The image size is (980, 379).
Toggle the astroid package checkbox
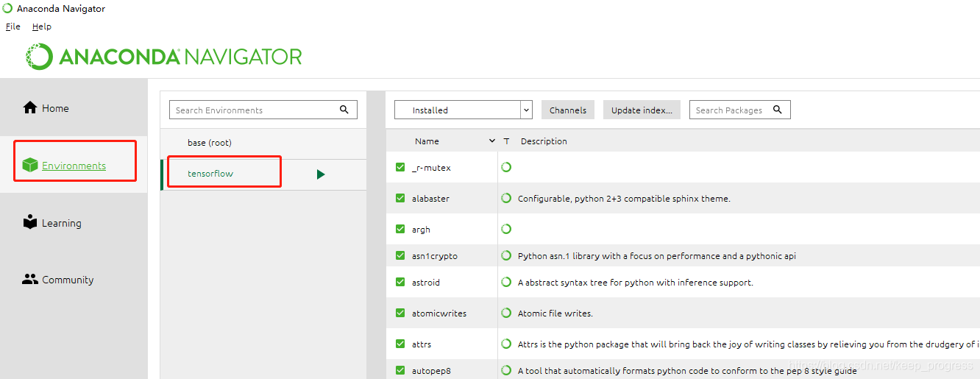(x=400, y=282)
